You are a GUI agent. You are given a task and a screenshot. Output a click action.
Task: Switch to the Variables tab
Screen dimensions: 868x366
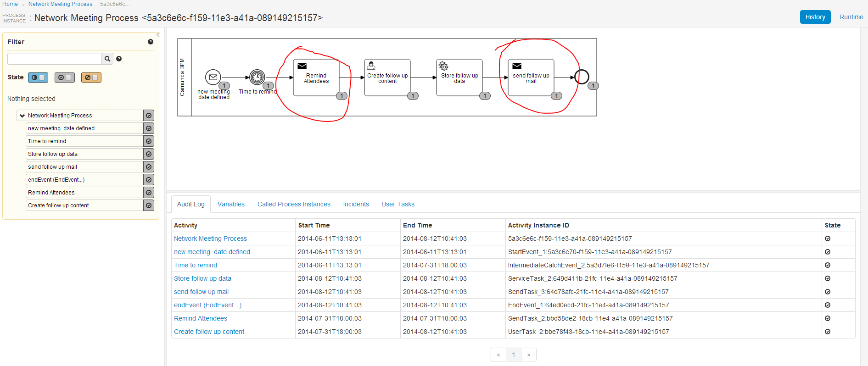point(231,204)
